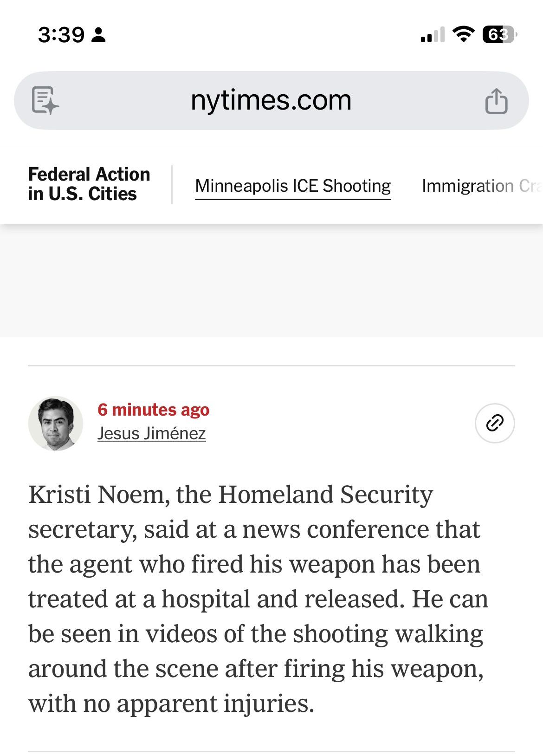Screen dimensions: 543x756
Task: Open the Jesus Jiménez author link
Action: 151,433
